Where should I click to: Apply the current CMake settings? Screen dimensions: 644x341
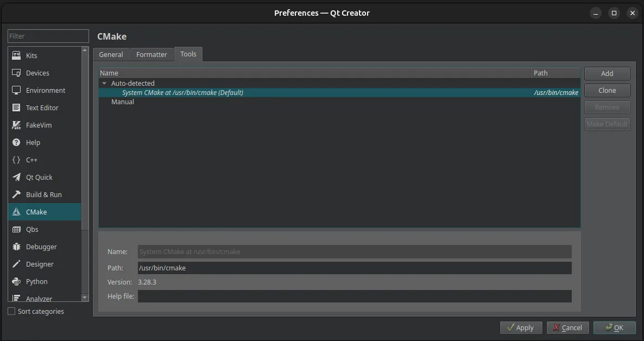coord(521,327)
